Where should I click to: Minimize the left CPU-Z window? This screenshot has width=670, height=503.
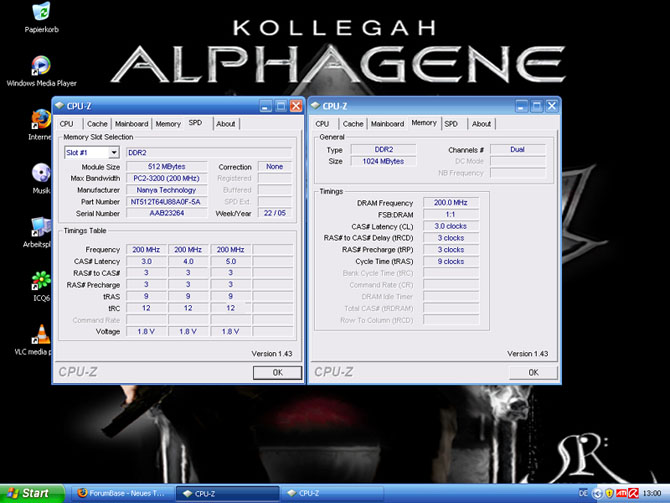click(265, 106)
